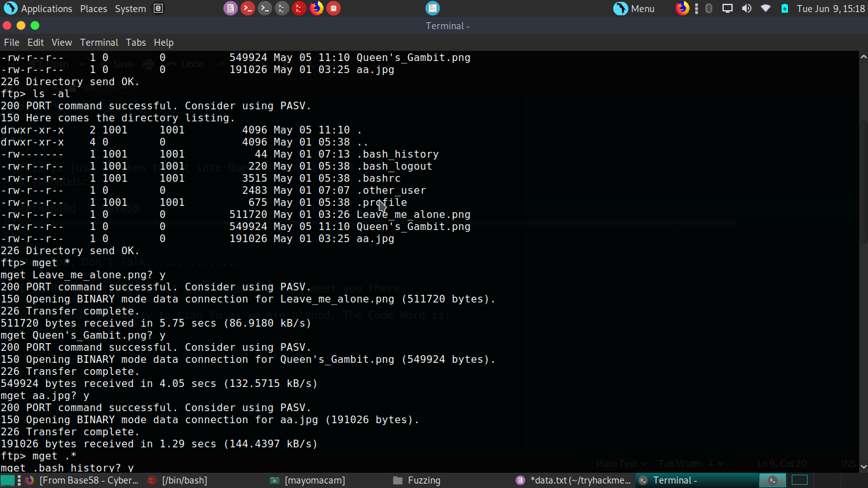
Task: Click the battery status icon
Action: (784, 8)
